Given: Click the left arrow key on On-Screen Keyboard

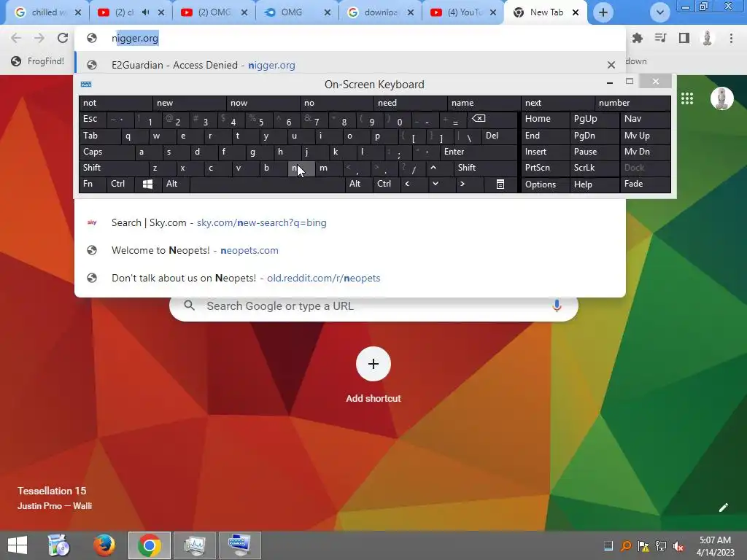Looking at the screenshot, I should (407, 184).
